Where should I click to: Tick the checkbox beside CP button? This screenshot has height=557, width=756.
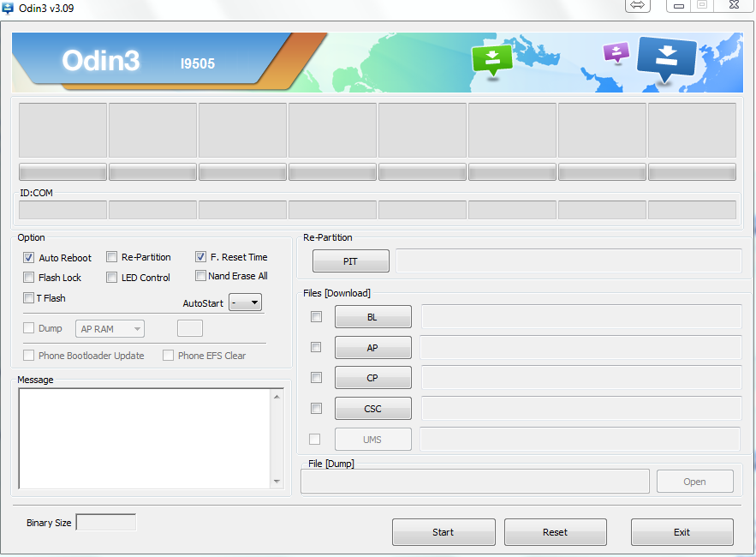pos(316,377)
